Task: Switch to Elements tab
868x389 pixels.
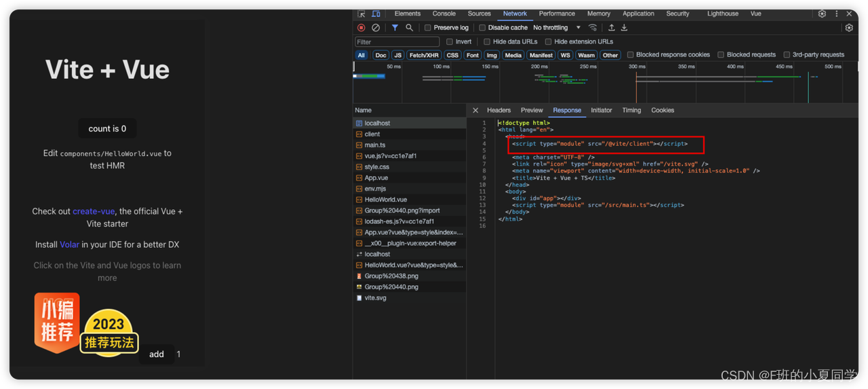Action: [408, 14]
